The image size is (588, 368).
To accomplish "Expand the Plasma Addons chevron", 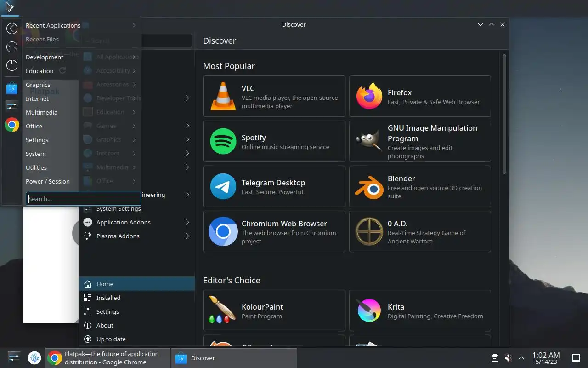I will tap(187, 236).
